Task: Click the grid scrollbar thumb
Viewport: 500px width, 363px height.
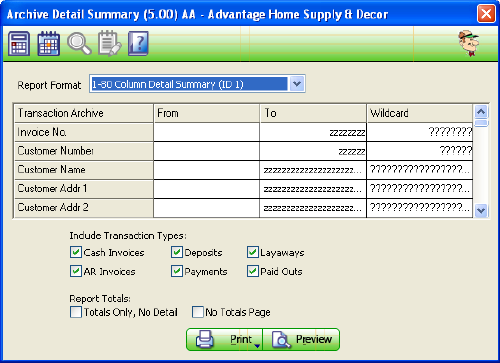Action: (x=481, y=123)
